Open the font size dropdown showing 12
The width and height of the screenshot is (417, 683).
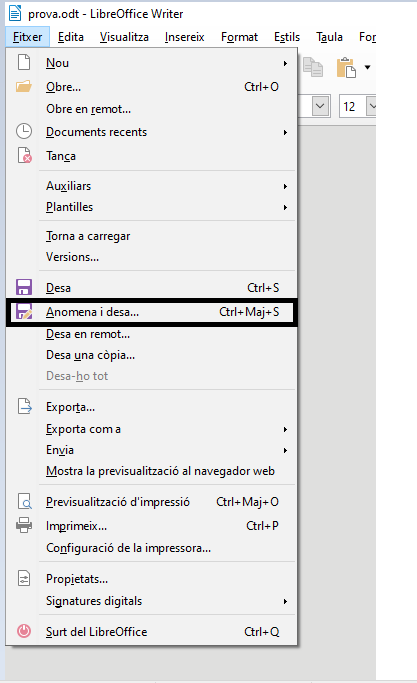(x=372, y=106)
